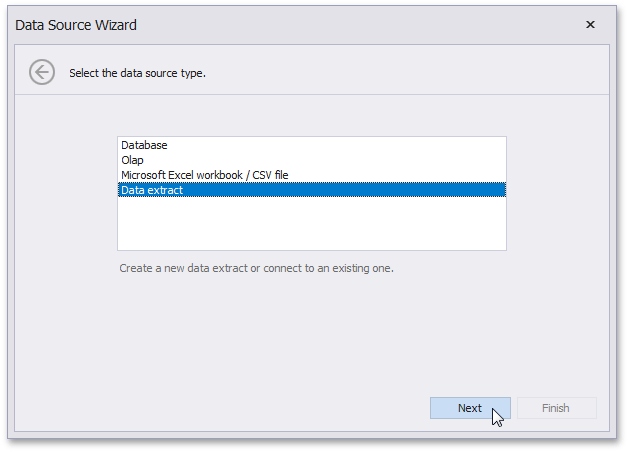This screenshot has height=454, width=630.
Task: Choose the Olap data source option
Action: [x=132, y=160]
